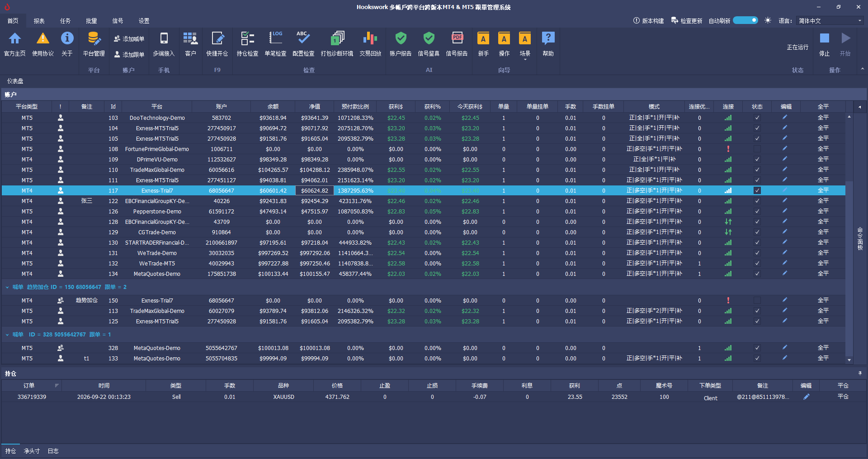Screen dimensions: 868x459
Task: Click edit pencil for DooTechnology-Demo row
Action: pos(785,117)
